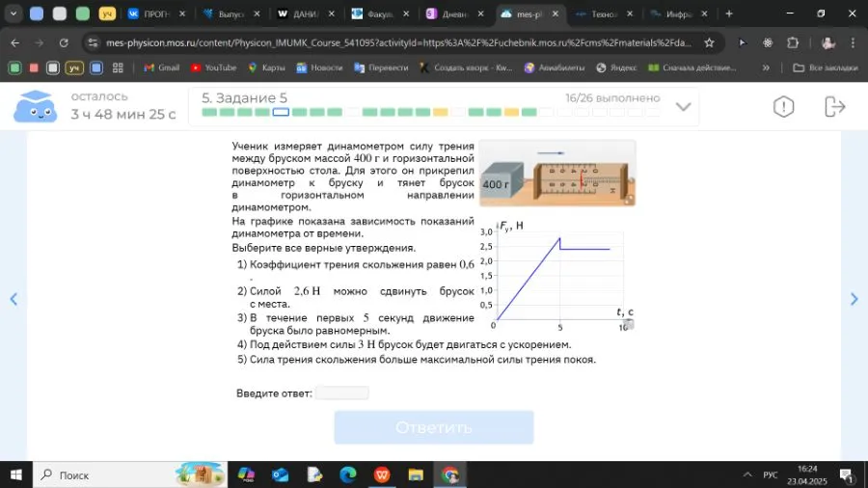
Task: Open the 'Авиабилеты' bookmark
Action: tap(555, 68)
